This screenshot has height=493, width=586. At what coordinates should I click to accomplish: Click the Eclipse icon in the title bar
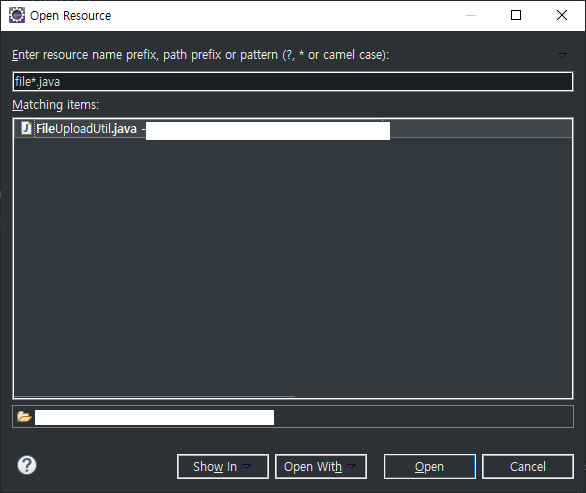[x=17, y=15]
